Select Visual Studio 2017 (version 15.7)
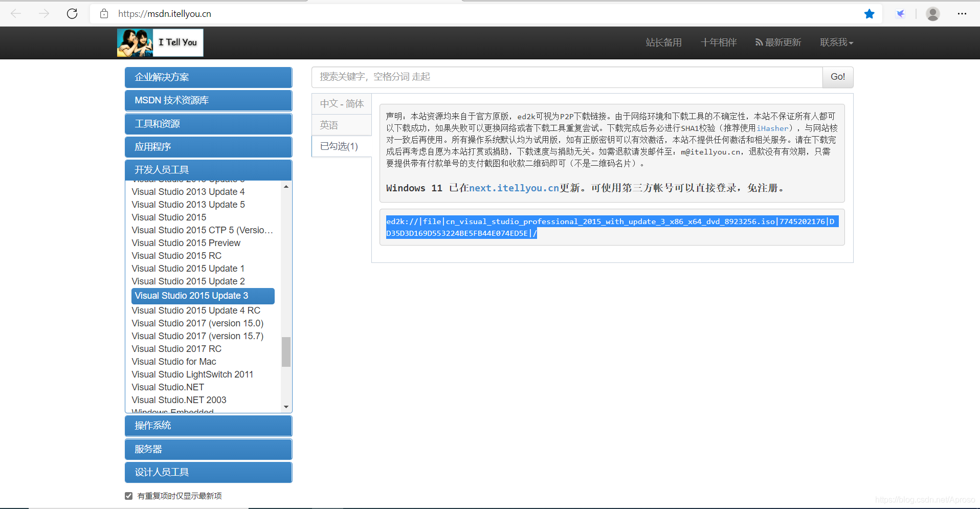The height and width of the screenshot is (509, 980). click(197, 336)
